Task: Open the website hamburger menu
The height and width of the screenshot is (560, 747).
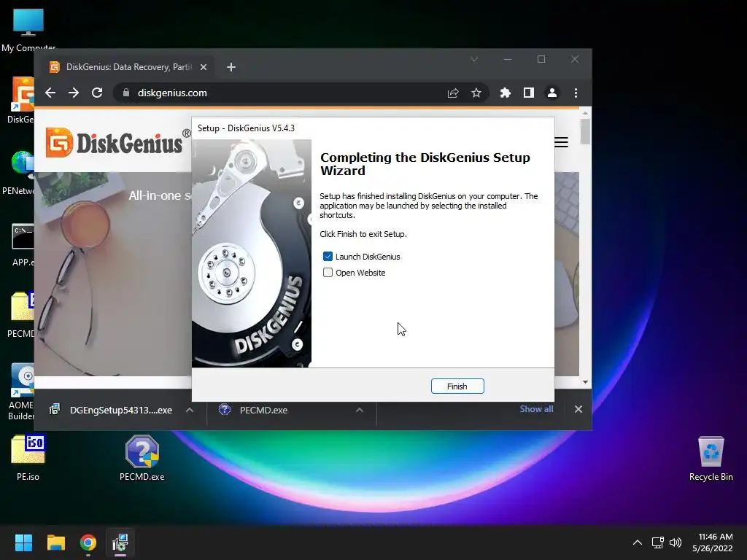Action: (562, 142)
